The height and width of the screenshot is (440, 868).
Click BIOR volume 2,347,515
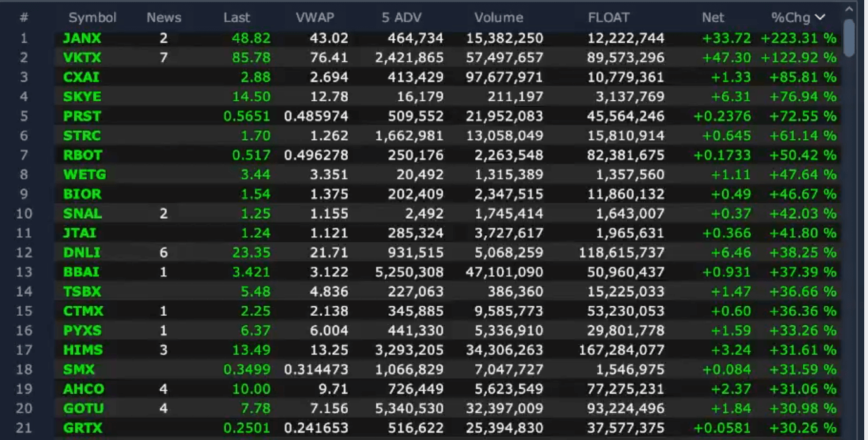508,194
